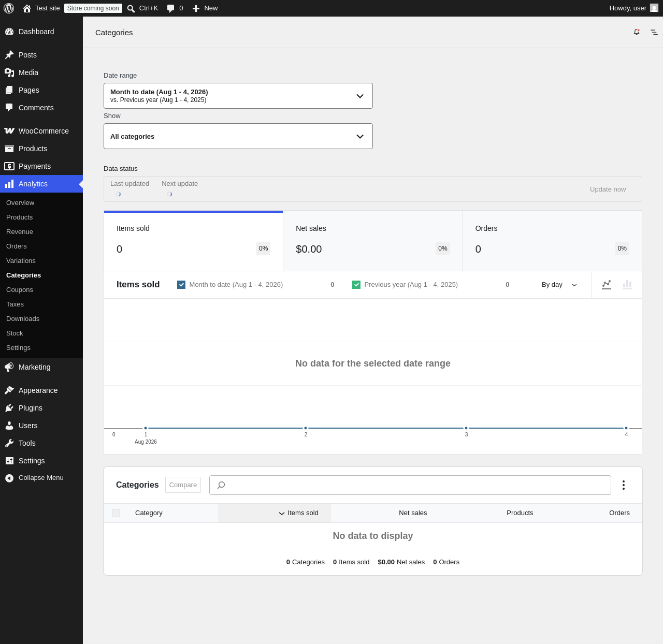Click the WooCommerce logo icon

pos(9,131)
